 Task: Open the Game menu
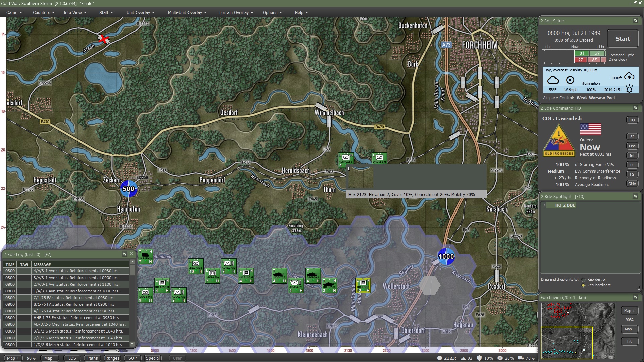point(14,12)
